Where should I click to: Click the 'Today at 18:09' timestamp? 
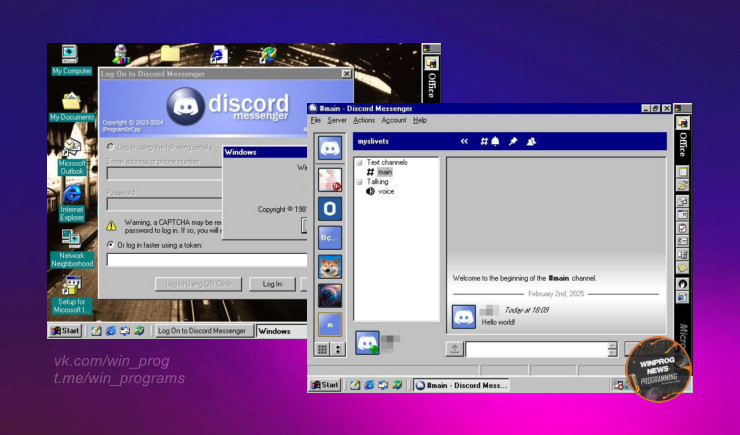click(x=527, y=310)
